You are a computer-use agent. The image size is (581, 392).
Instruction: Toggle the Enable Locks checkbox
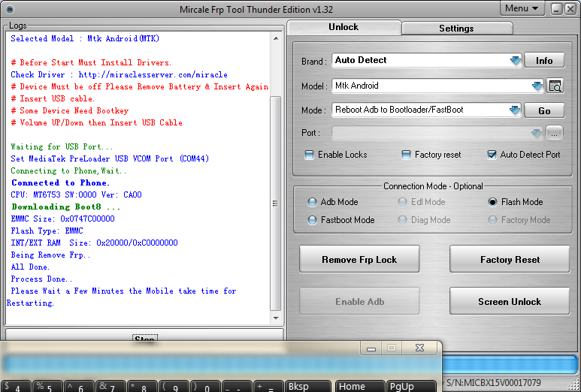pyautogui.click(x=309, y=155)
